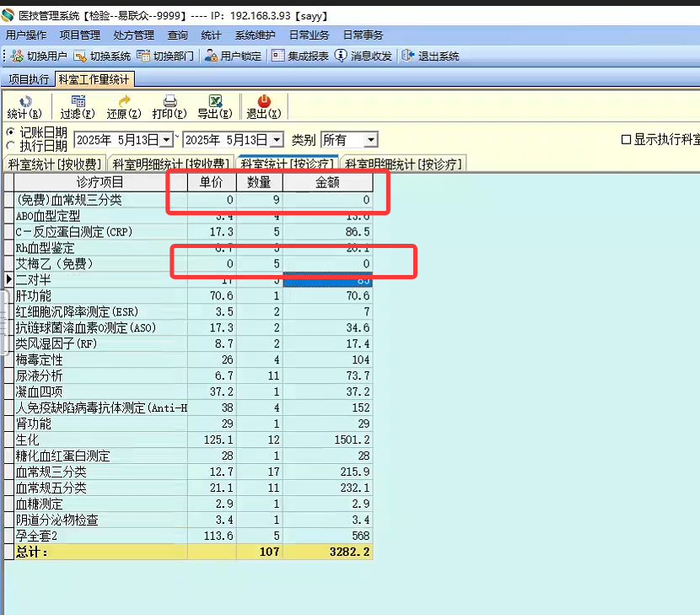Open the start date dropdown arrow
The height and width of the screenshot is (615, 700).
pyautogui.click(x=166, y=140)
